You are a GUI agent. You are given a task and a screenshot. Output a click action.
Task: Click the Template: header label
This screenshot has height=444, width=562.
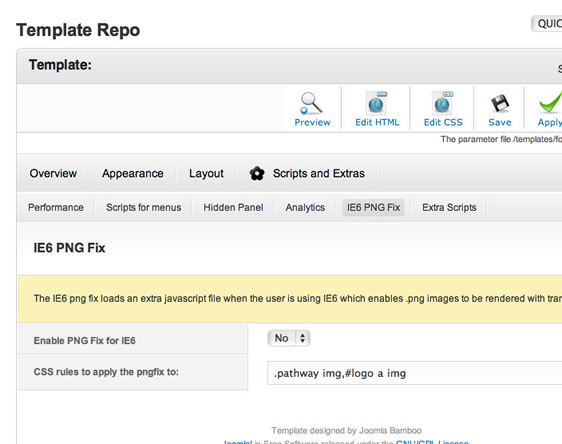pos(60,65)
